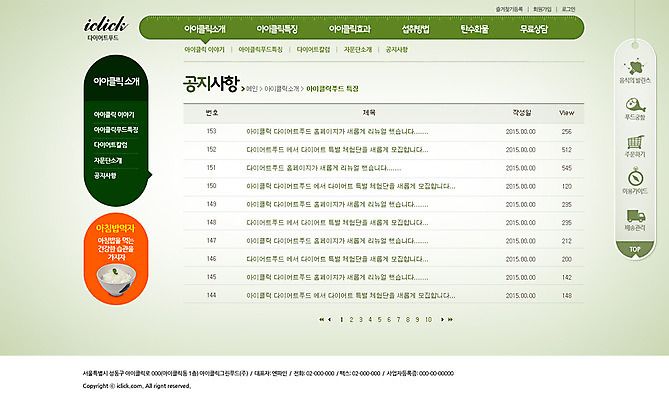Go to page 10 in pagination
Screen dimensions: 669x400
(428, 319)
